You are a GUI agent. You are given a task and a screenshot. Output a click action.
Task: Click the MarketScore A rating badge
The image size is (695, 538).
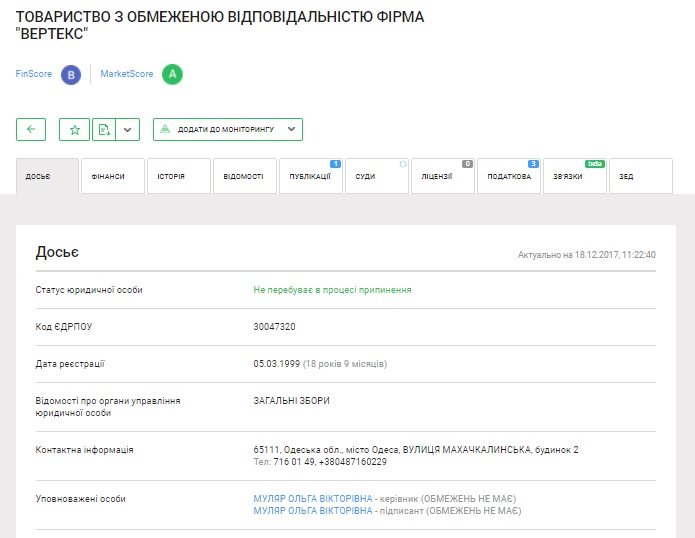pyautogui.click(x=173, y=74)
